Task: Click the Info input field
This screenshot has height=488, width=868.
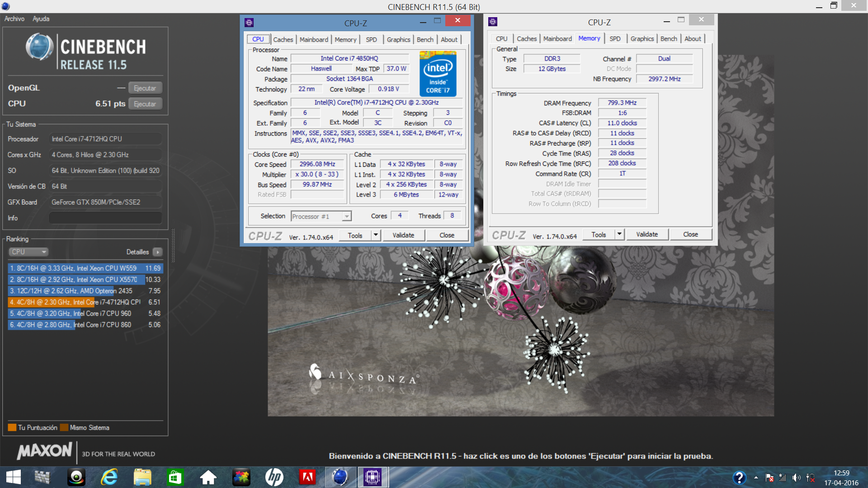Action: click(105, 218)
